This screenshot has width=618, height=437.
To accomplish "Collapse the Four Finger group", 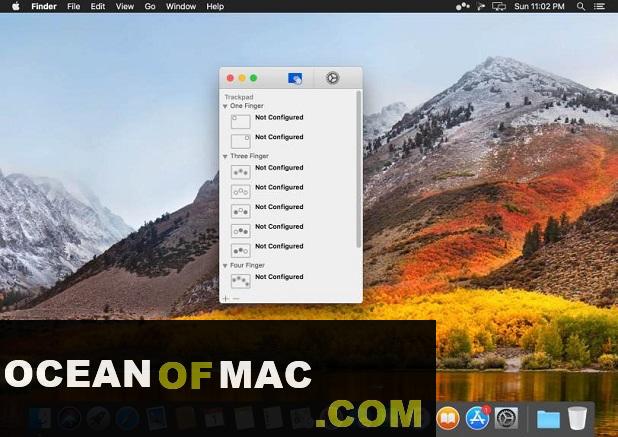I will (x=225, y=266).
